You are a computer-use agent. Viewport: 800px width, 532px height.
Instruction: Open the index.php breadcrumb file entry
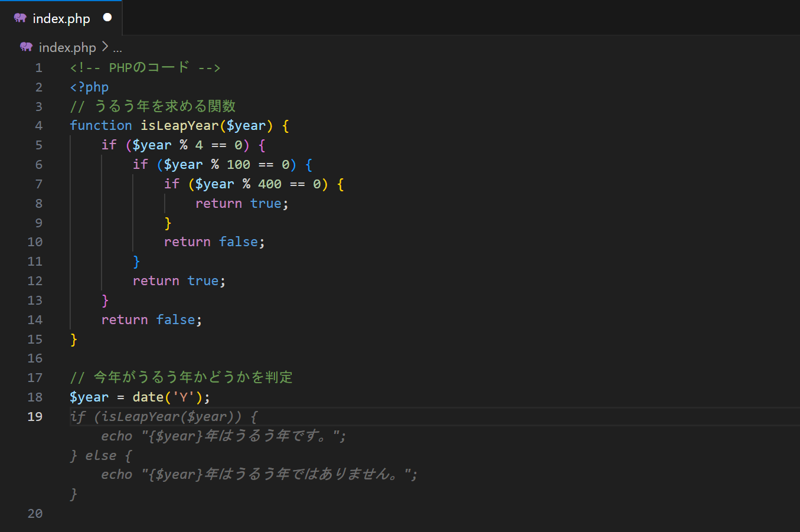pos(67,47)
